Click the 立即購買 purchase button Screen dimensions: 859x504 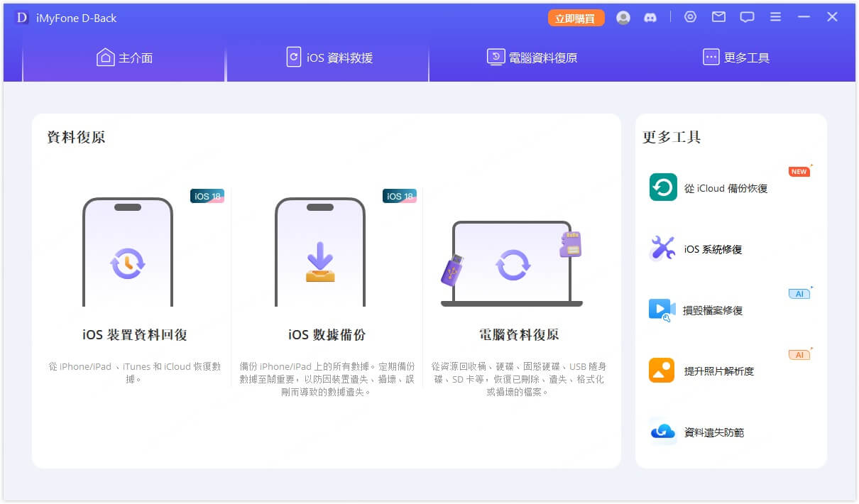pos(575,18)
